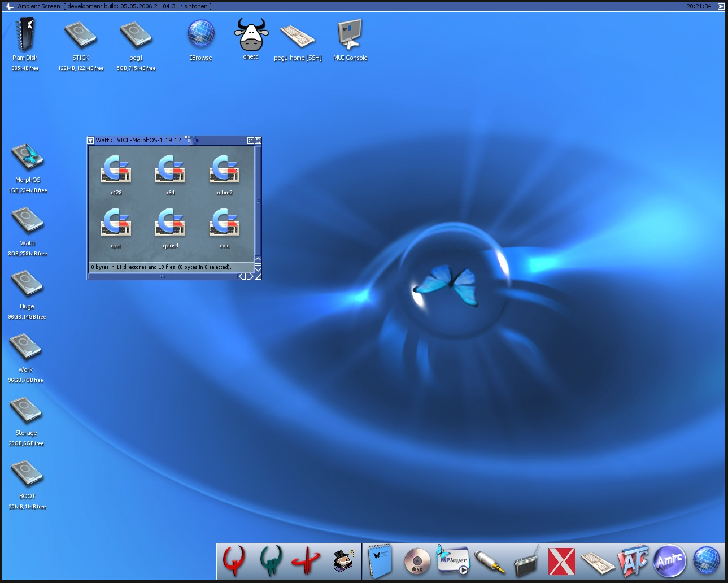
Task: Open the Storage drive icon
Action: (x=26, y=410)
